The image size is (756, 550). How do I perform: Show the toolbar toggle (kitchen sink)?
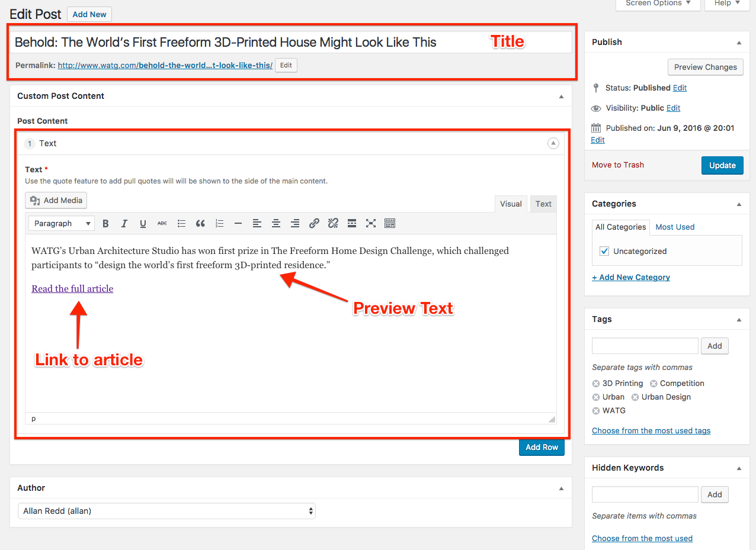click(x=390, y=223)
